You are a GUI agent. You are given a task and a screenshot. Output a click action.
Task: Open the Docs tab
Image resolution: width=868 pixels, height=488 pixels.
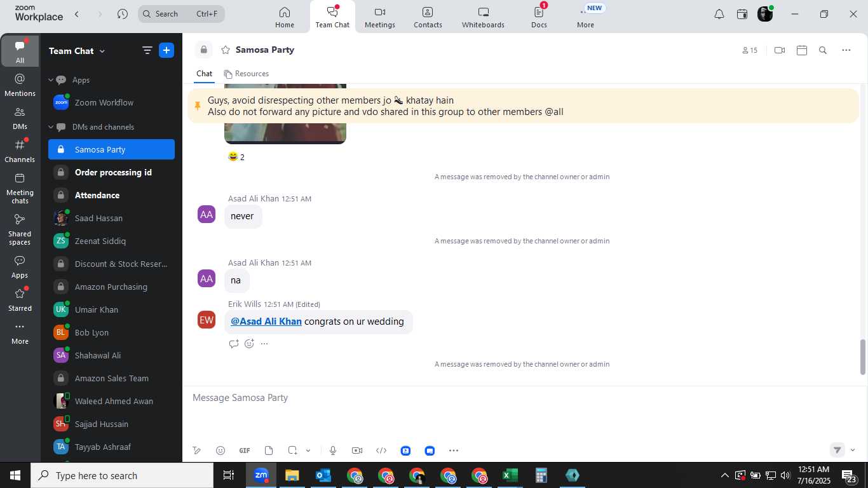[539, 17]
